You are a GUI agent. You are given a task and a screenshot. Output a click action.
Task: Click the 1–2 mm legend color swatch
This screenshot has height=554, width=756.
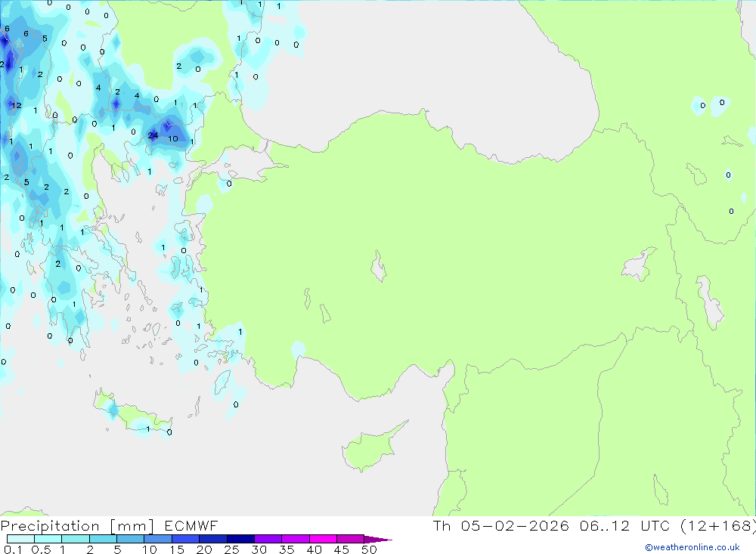pos(75,539)
